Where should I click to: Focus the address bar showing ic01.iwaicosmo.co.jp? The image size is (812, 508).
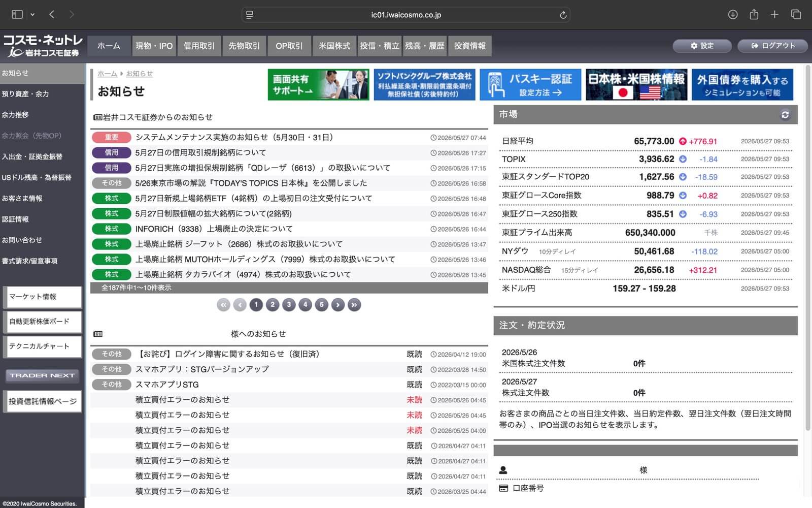pyautogui.click(x=406, y=15)
